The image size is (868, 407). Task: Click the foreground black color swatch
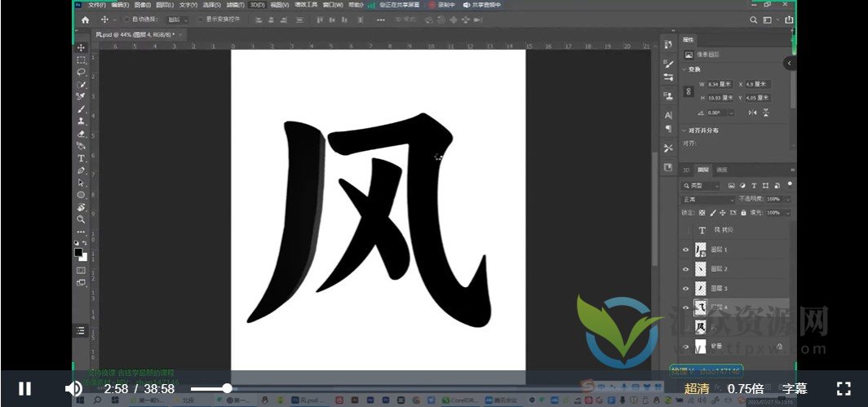point(78,253)
